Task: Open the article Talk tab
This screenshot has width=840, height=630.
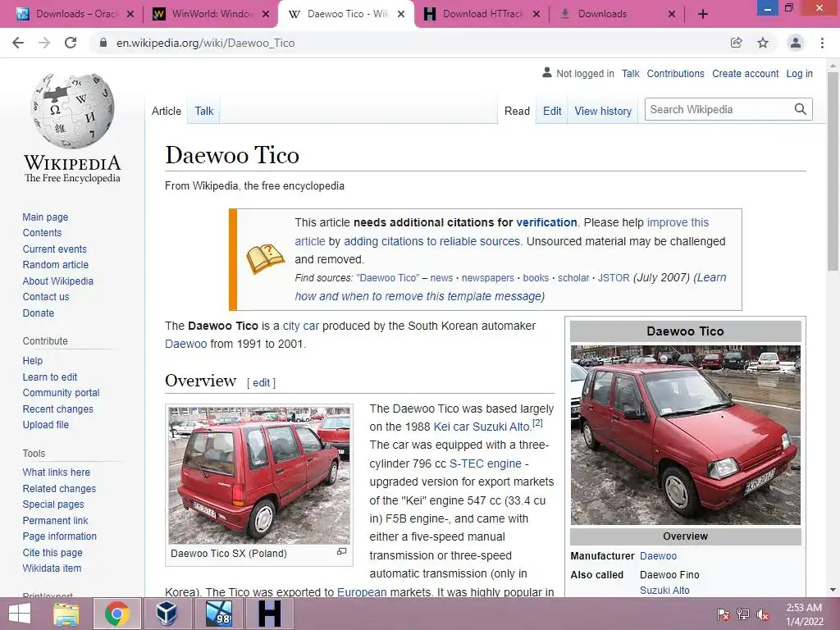Action: 203,111
